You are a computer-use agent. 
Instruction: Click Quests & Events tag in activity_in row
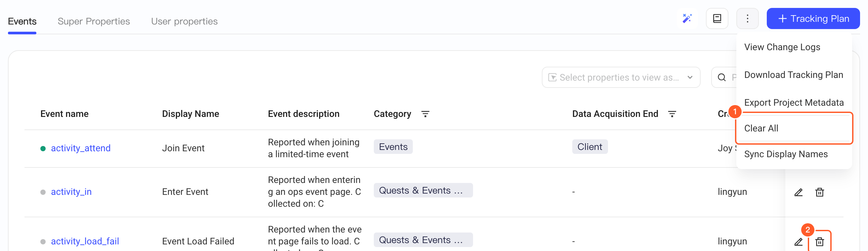pyautogui.click(x=423, y=191)
